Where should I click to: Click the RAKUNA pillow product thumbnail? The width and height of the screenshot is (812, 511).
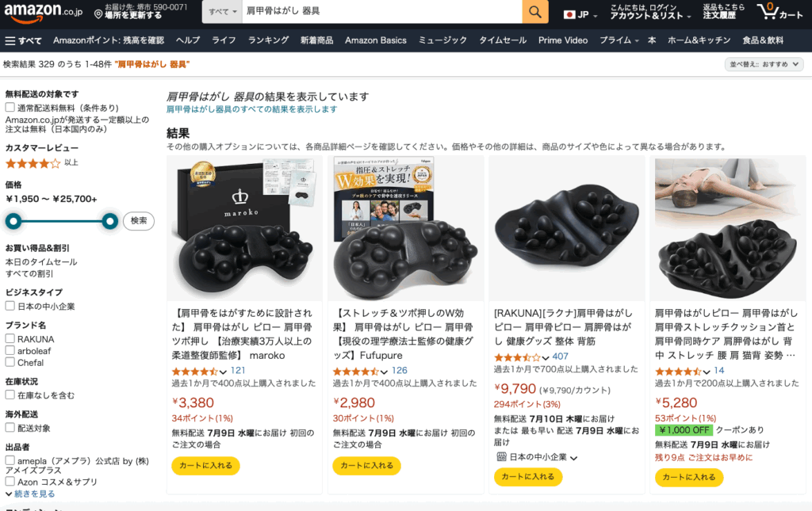click(x=566, y=228)
